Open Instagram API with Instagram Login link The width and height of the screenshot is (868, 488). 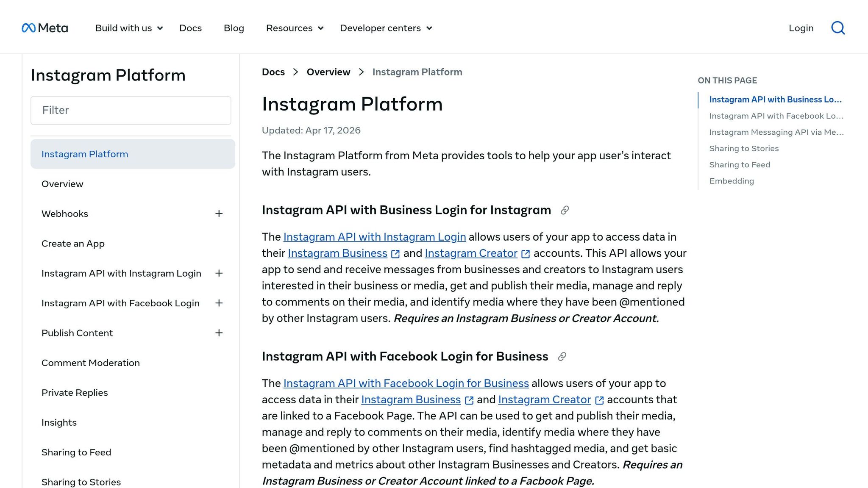(x=374, y=237)
